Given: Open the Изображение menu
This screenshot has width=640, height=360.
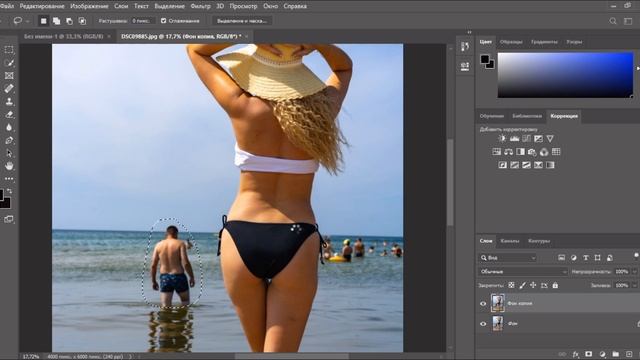Looking at the screenshot, I should pos(89,6).
